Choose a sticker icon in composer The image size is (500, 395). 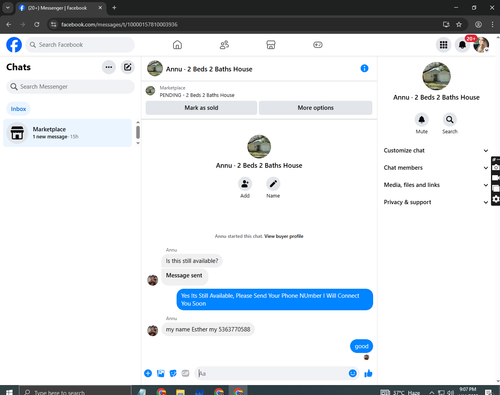pyautogui.click(x=173, y=373)
